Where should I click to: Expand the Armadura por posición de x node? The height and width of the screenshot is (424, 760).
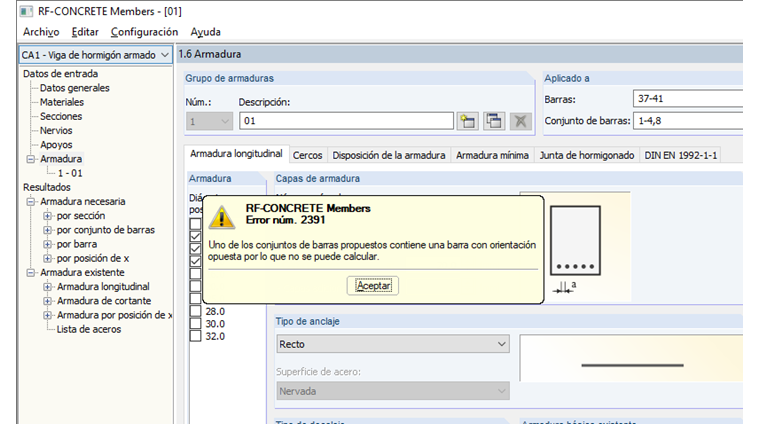tap(48, 315)
